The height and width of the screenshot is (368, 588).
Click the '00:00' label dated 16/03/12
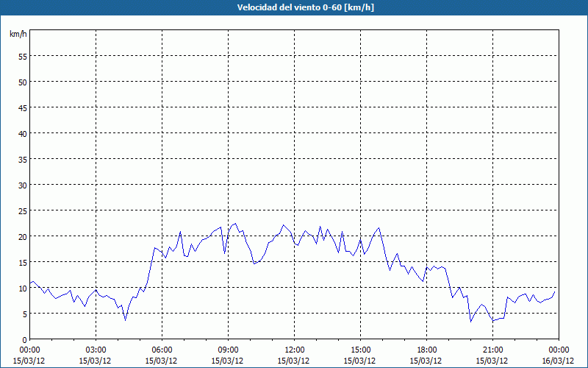tap(559, 350)
